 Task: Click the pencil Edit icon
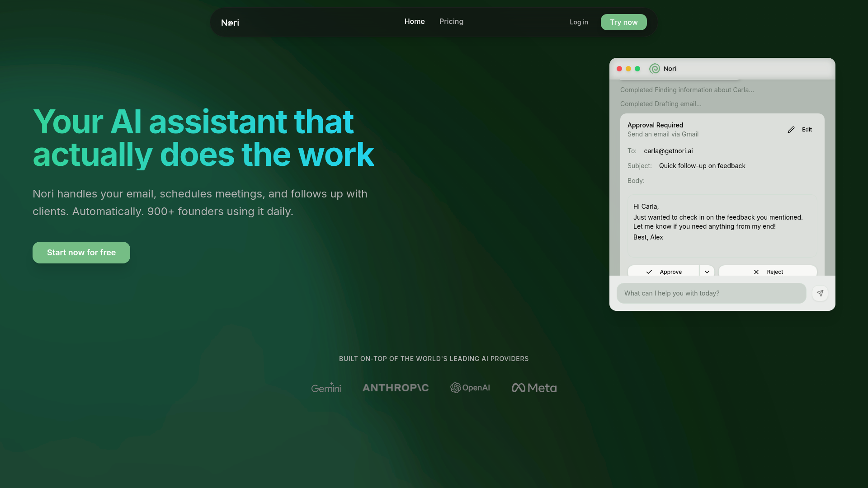[x=791, y=130]
